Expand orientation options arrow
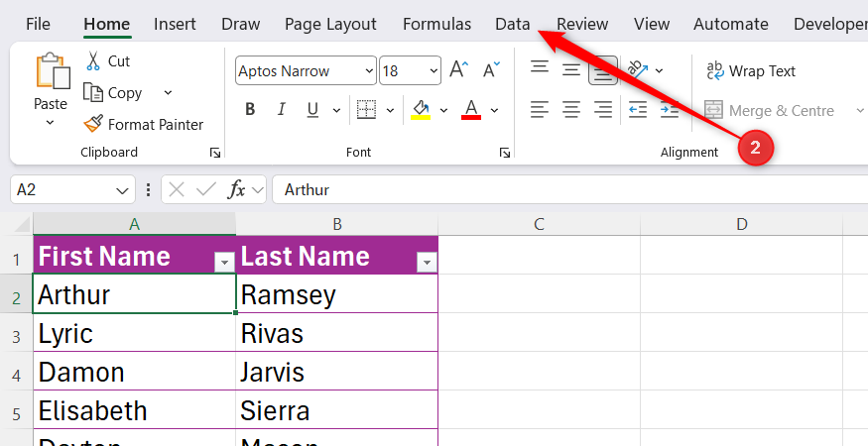This screenshot has width=868, height=446. click(659, 70)
